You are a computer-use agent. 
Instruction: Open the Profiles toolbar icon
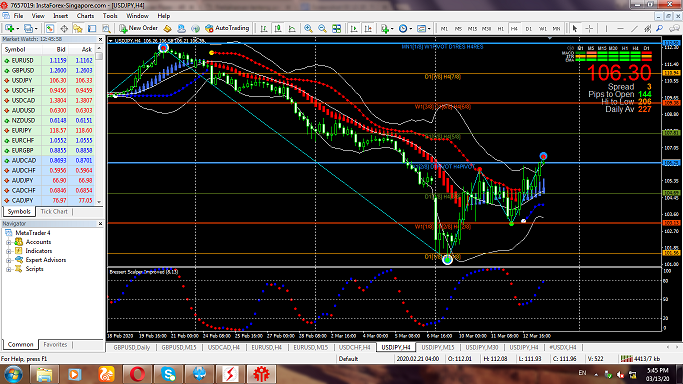pos(28,28)
